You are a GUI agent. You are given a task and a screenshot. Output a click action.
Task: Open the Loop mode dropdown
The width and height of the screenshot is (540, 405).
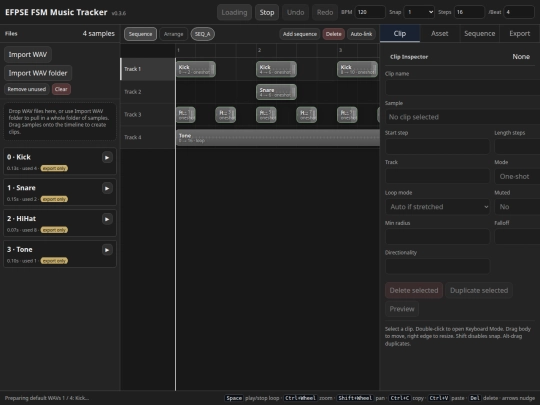[x=437, y=207]
